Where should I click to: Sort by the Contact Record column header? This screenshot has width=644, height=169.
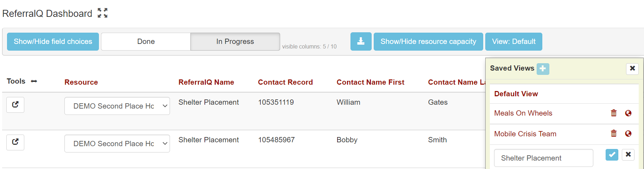[x=285, y=82]
